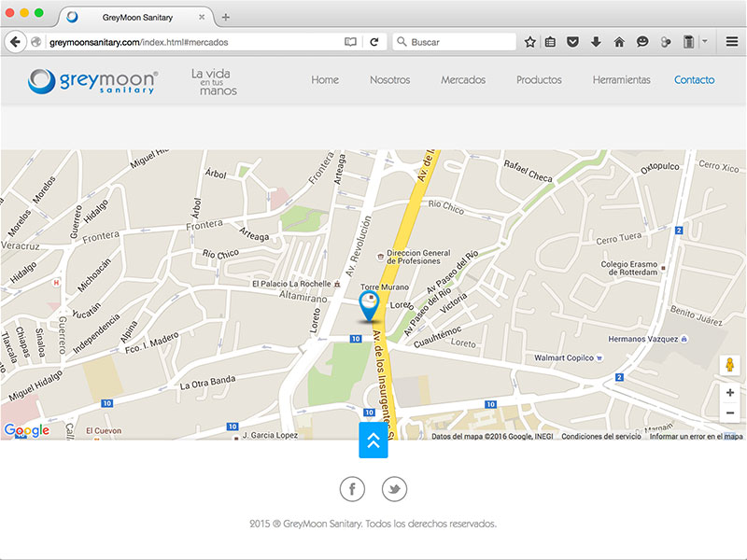Click the Facebook icon in the footer
The height and width of the screenshot is (560, 747).
point(352,488)
